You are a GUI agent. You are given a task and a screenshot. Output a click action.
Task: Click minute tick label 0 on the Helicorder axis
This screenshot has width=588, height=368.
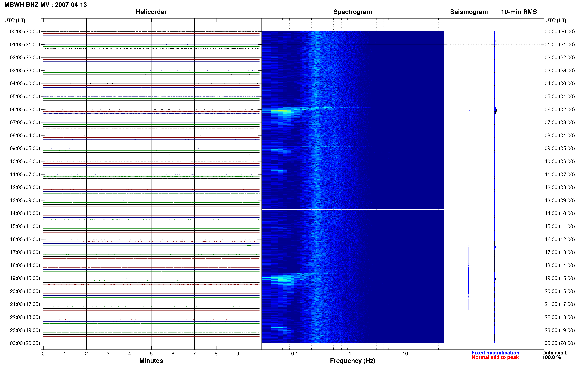coord(43,354)
